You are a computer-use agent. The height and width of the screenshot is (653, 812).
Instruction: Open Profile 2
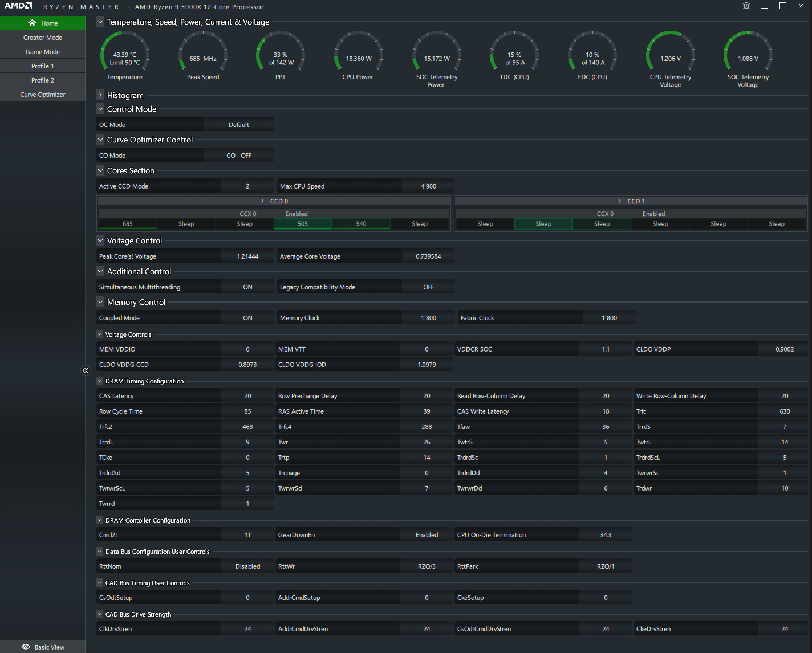(43, 80)
